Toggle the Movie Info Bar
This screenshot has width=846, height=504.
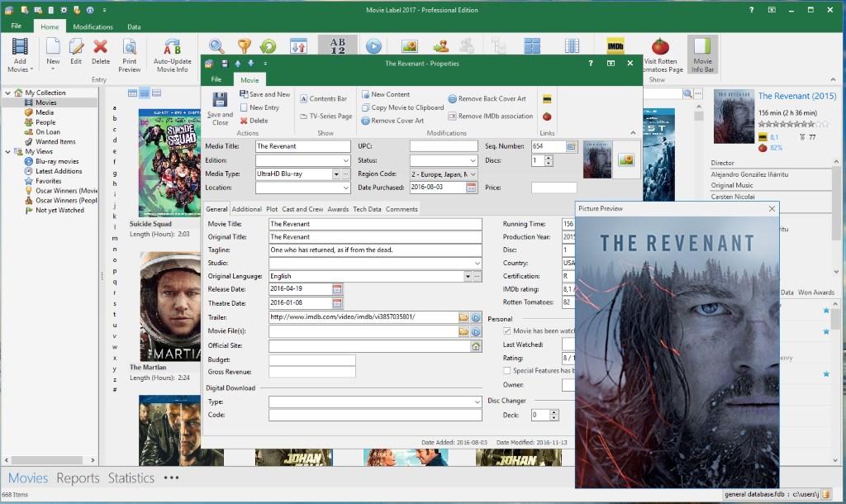pos(702,55)
